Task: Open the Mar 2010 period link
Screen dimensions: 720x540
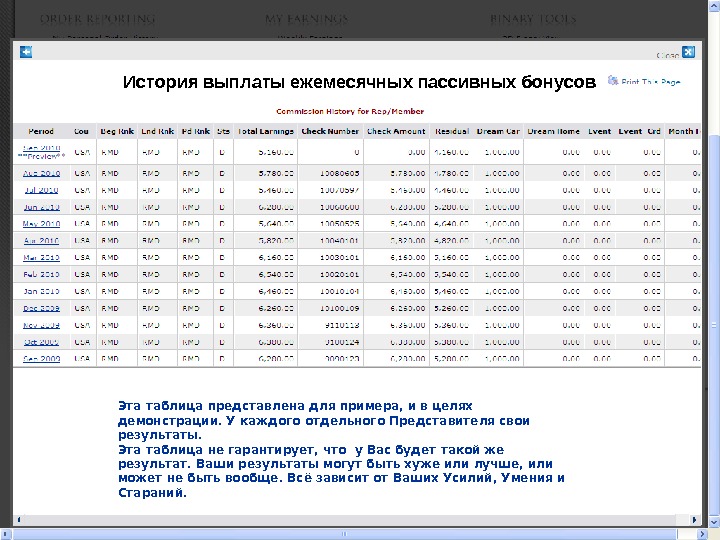Action: (41, 258)
